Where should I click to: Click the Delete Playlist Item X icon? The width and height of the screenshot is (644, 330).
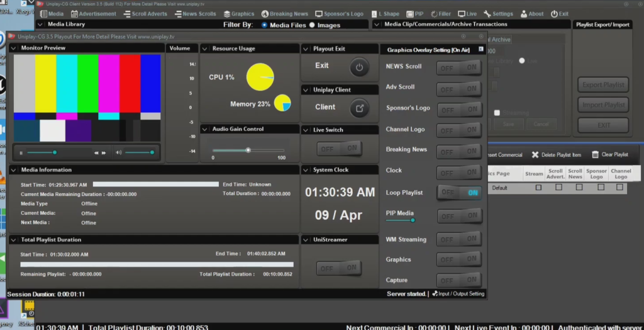click(535, 155)
